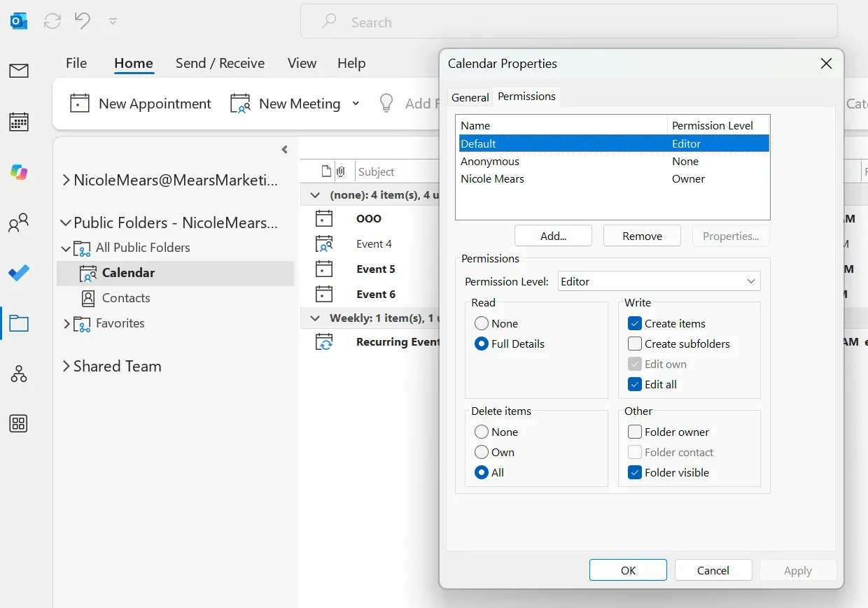Open Send / Receive ribbon tab

click(x=220, y=63)
